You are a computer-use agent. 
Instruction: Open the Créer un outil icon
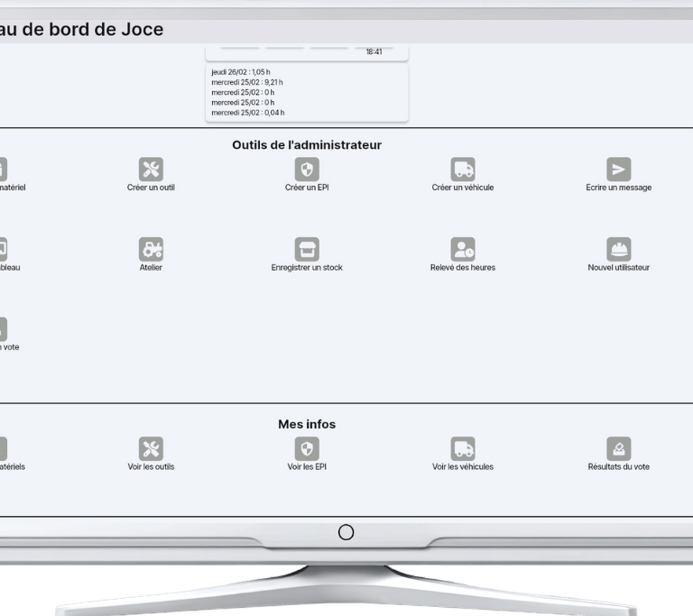point(151,170)
